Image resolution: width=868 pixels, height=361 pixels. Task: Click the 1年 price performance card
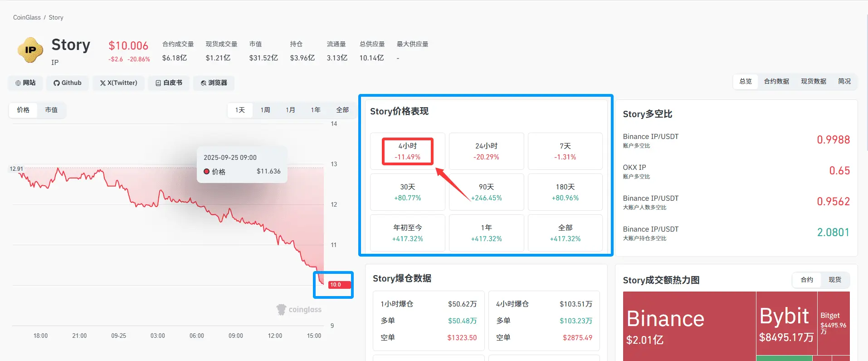pyautogui.click(x=486, y=233)
